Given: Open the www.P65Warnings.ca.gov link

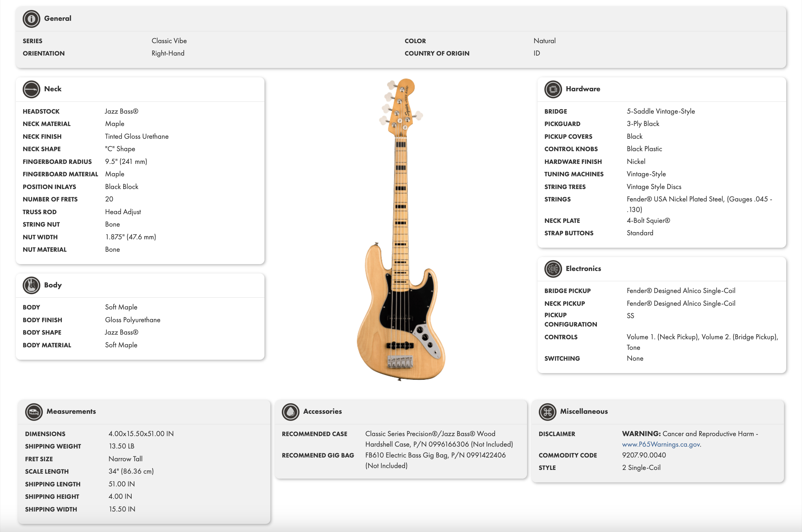Looking at the screenshot, I should tap(661, 444).
